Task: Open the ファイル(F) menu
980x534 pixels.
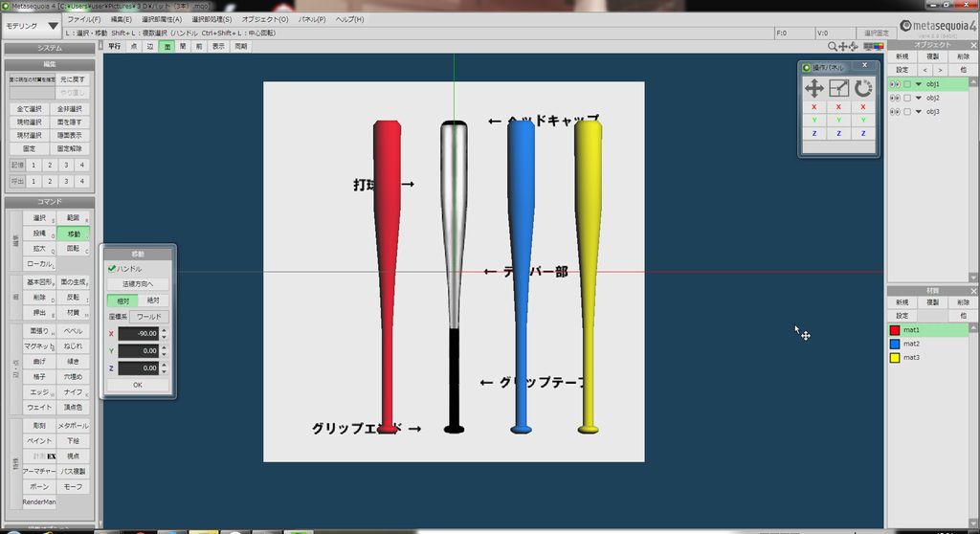Action: tap(84, 19)
